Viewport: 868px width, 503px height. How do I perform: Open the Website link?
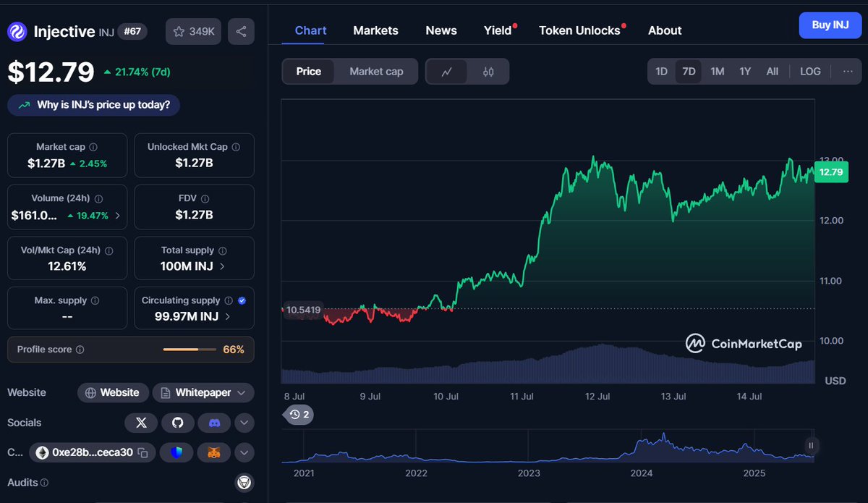pos(113,392)
